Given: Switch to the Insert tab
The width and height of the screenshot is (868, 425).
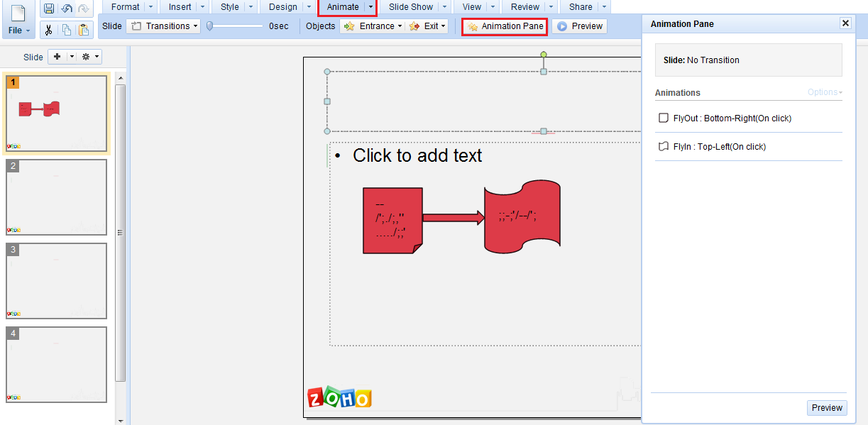Looking at the screenshot, I should coord(180,7).
